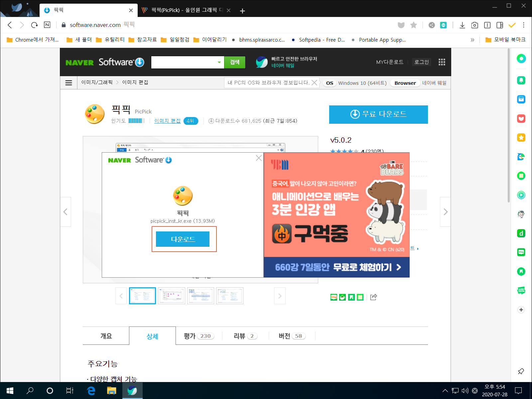532x399 pixels.
Task: Open the notification bell sidebar icon
Action: (521, 80)
